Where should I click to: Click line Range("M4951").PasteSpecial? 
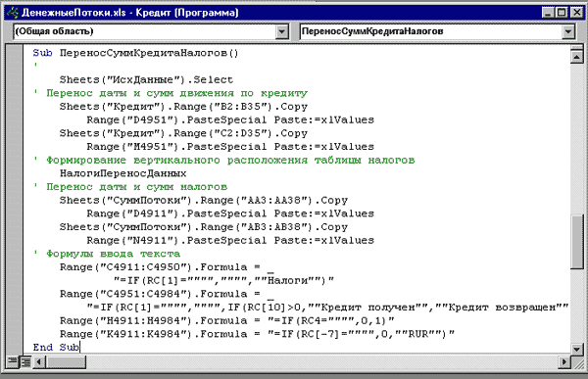[x=230, y=147]
